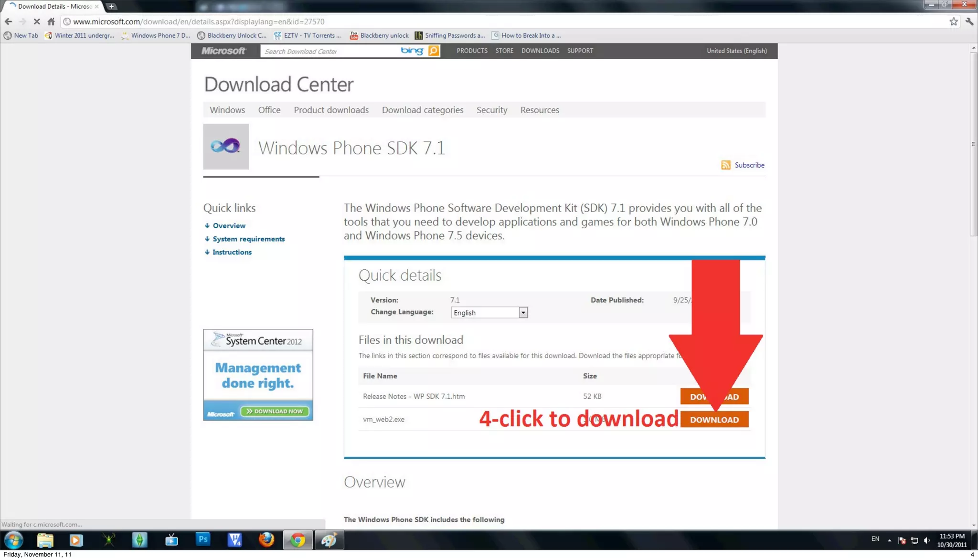This screenshot has width=978, height=560.
Task: Click DOWNLOADS in the Microsoft top menu
Action: [x=540, y=51]
